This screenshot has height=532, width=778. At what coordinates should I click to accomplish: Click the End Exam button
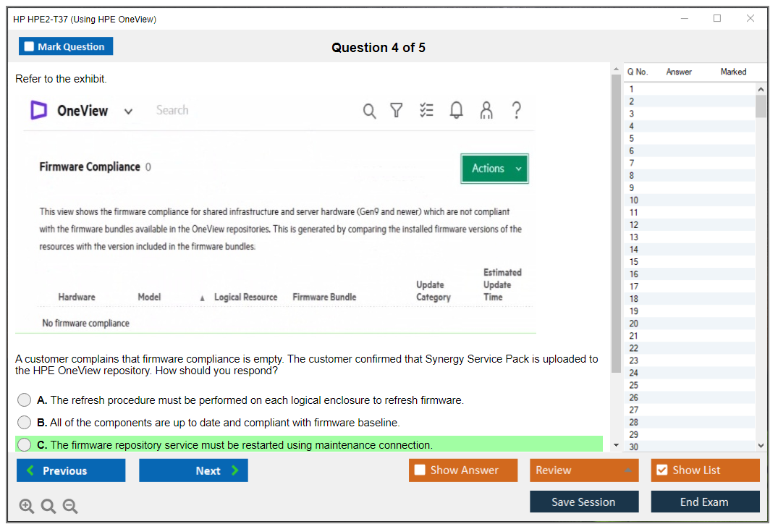coord(704,502)
